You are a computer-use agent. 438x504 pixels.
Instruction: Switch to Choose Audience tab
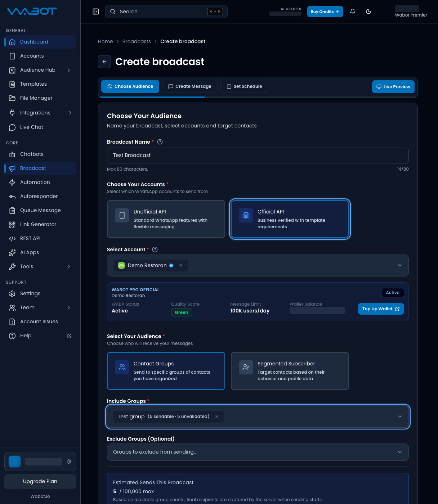(130, 86)
